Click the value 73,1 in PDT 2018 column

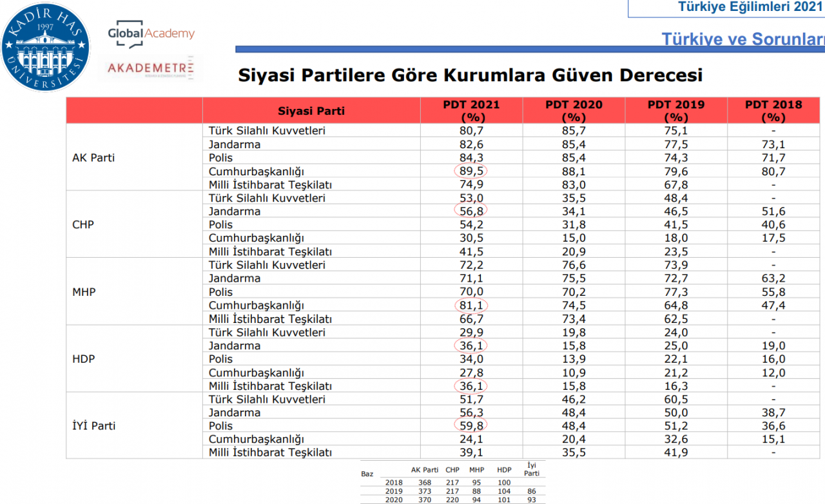click(x=773, y=144)
